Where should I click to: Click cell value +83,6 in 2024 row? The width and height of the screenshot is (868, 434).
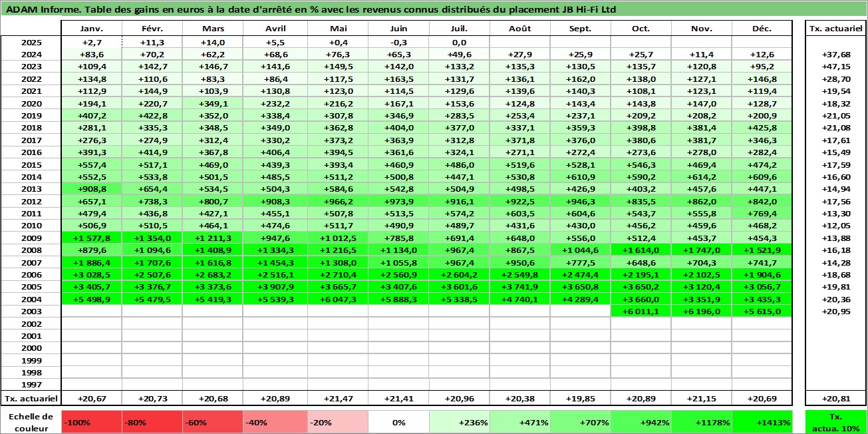point(91,55)
